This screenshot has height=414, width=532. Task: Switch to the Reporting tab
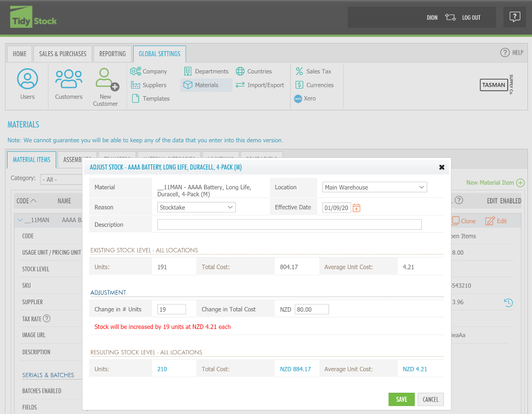(112, 54)
